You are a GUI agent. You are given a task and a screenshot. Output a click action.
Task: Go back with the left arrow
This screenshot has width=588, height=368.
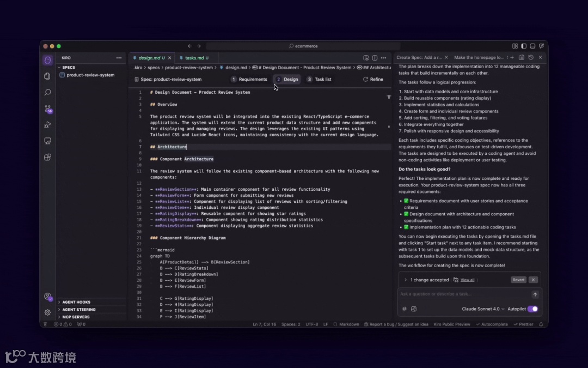[x=190, y=46]
